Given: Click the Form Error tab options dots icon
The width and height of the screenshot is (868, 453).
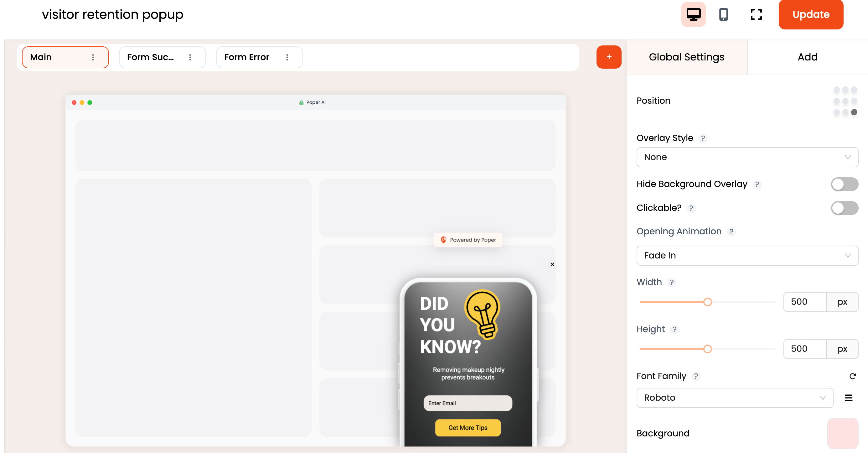Looking at the screenshot, I should tap(287, 57).
